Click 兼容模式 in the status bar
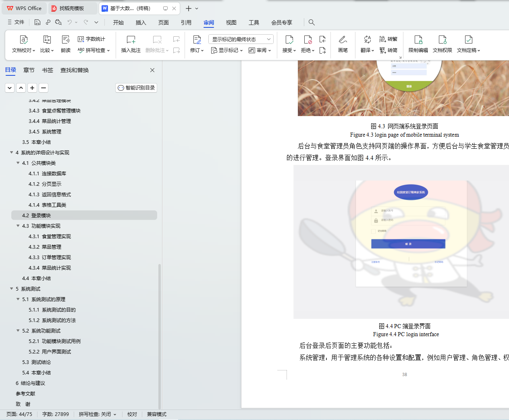509x420 pixels. click(157, 414)
